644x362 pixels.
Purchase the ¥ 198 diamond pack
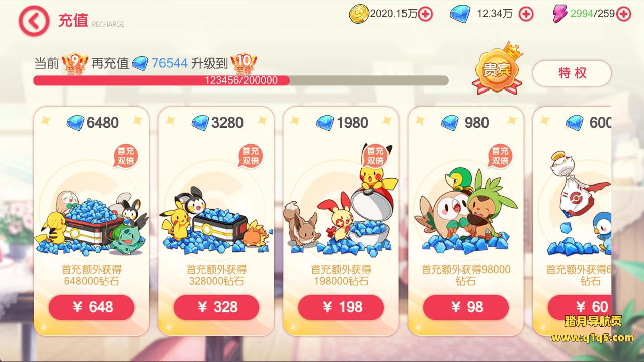tap(341, 307)
